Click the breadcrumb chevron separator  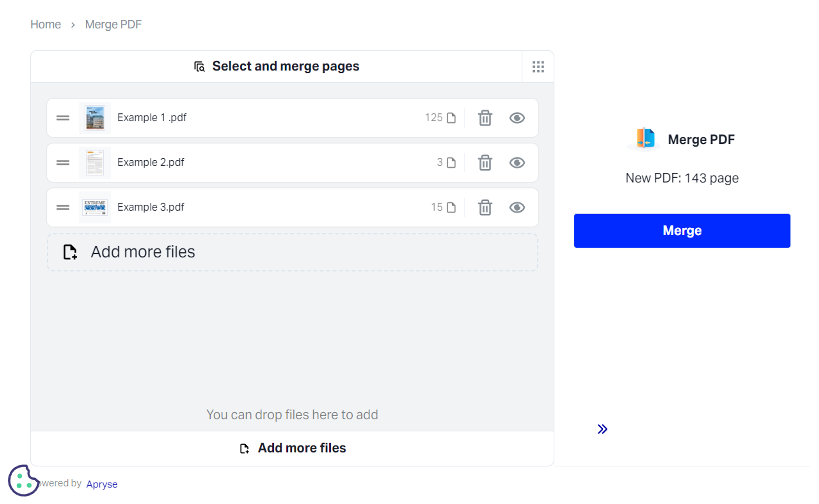[73, 25]
